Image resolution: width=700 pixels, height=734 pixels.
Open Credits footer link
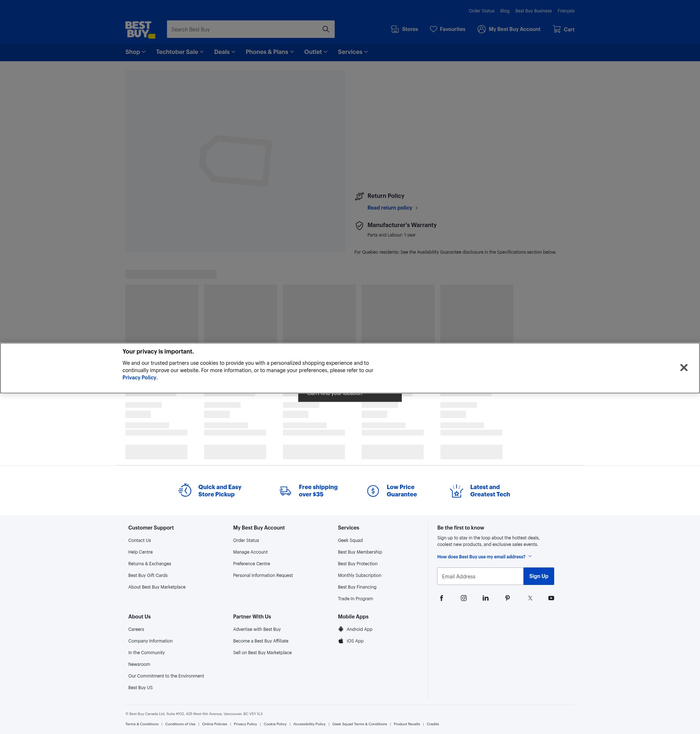pyautogui.click(x=433, y=724)
